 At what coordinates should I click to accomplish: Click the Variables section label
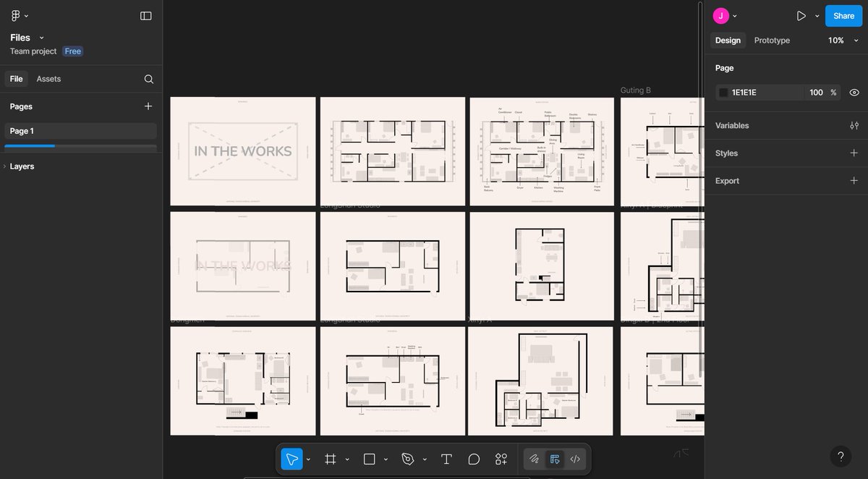click(732, 126)
